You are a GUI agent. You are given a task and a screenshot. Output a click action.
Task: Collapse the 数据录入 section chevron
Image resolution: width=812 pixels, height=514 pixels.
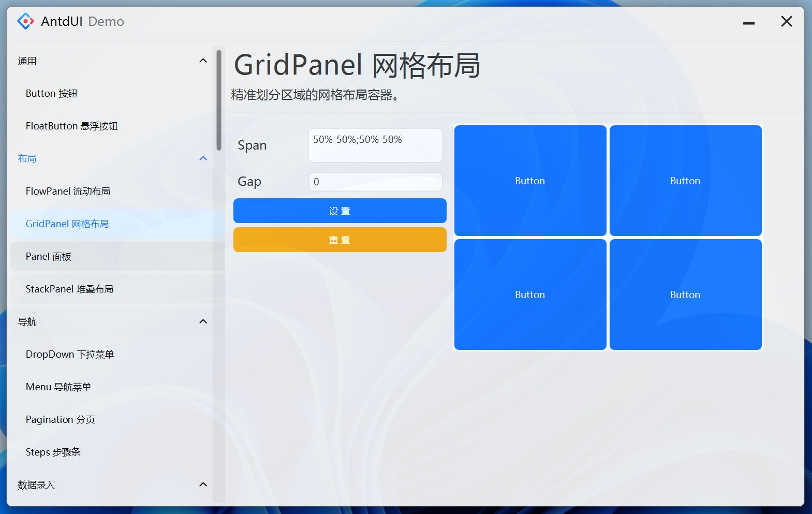click(x=203, y=484)
